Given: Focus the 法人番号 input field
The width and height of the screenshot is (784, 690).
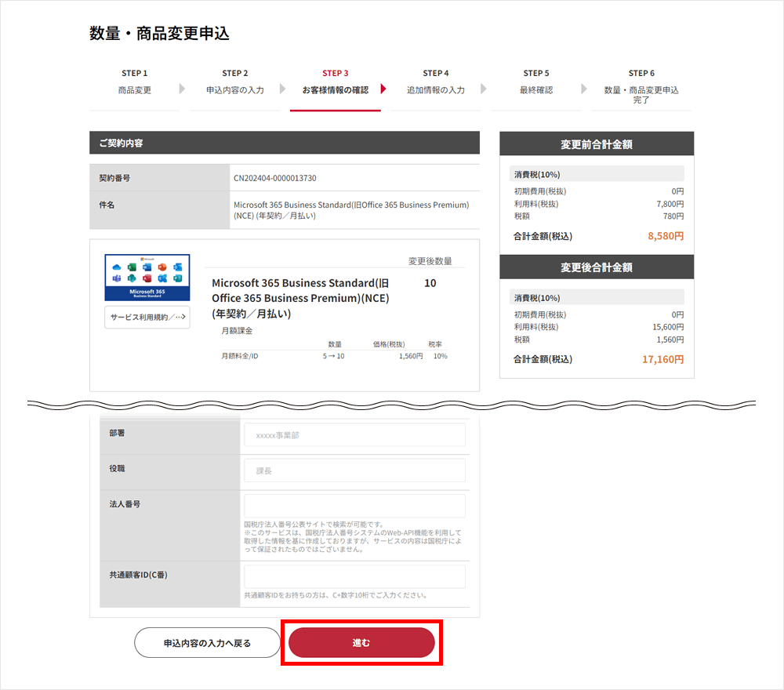Looking at the screenshot, I should [354, 506].
